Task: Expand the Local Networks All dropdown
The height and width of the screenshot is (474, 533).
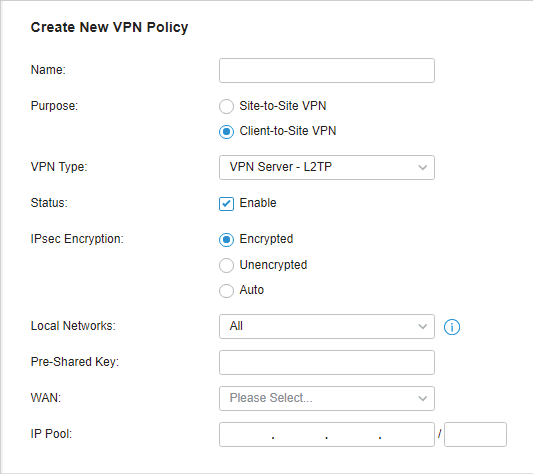Action: click(327, 326)
